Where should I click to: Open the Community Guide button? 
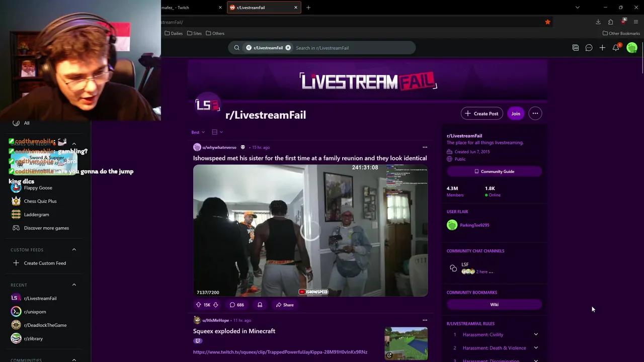pos(494,171)
